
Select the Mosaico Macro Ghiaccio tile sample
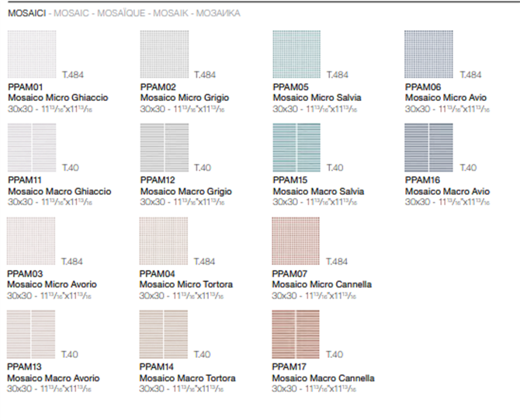[32, 148]
